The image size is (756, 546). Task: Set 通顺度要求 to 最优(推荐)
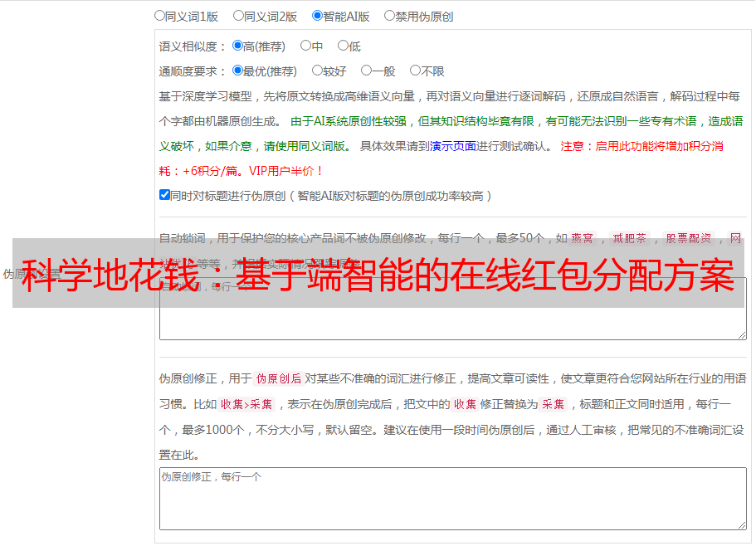pos(237,71)
